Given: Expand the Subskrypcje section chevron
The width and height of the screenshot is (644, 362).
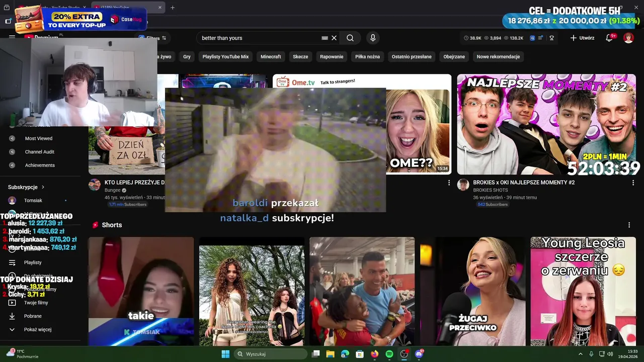Looking at the screenshot, I should point(43,187).
